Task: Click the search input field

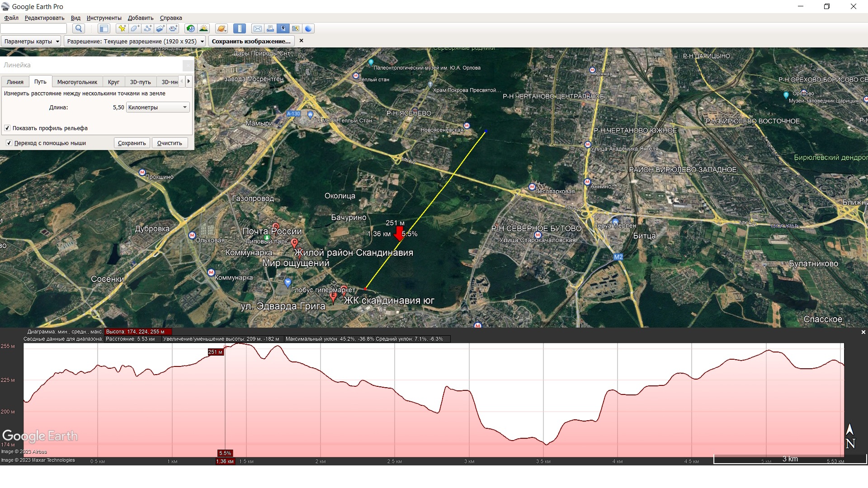Action: coord(34,28)
